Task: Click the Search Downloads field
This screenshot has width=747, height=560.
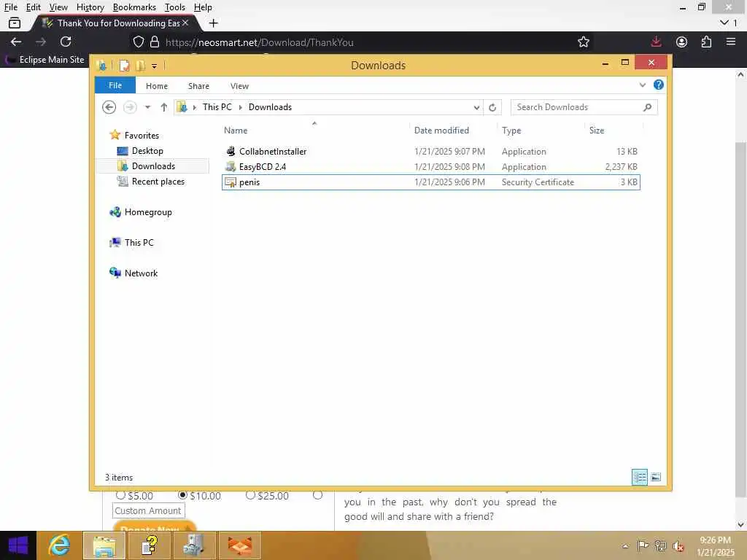Action: pyautogui.click(x=584, y=107)
